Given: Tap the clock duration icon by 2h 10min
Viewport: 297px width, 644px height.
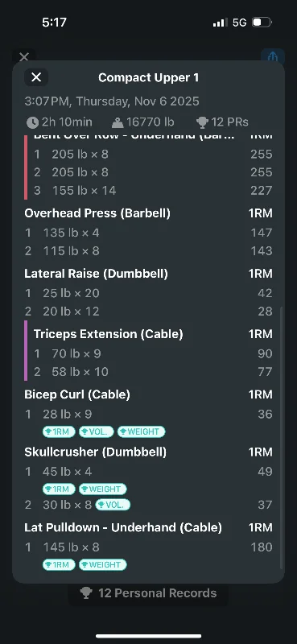Looking at the screenshot, I should pos(32,122).
